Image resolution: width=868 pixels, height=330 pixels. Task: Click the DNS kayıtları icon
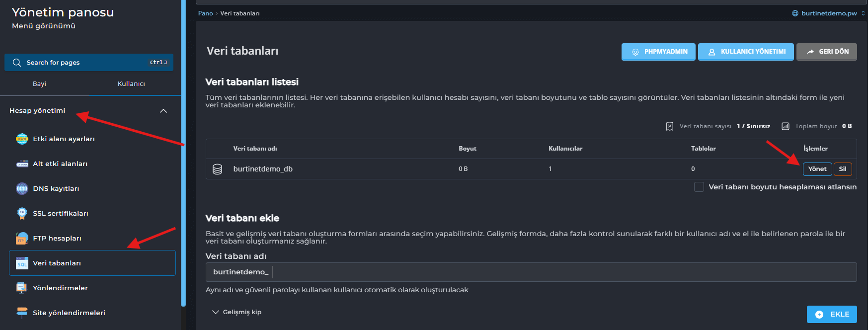pos(22,188)
